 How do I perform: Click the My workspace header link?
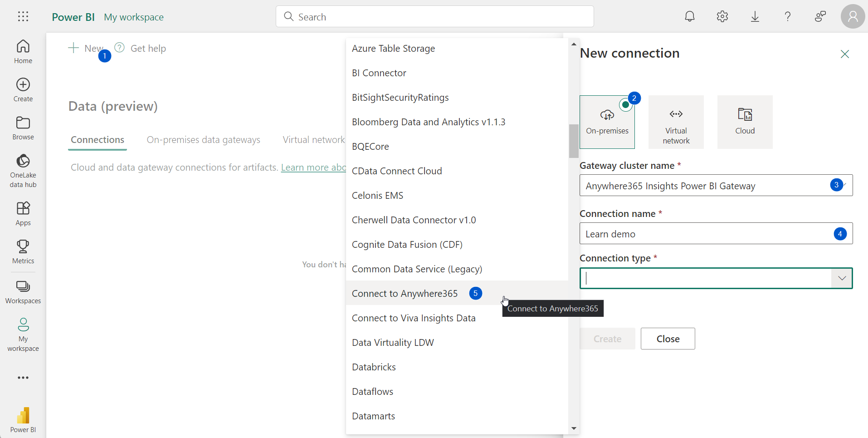(134, 17)
